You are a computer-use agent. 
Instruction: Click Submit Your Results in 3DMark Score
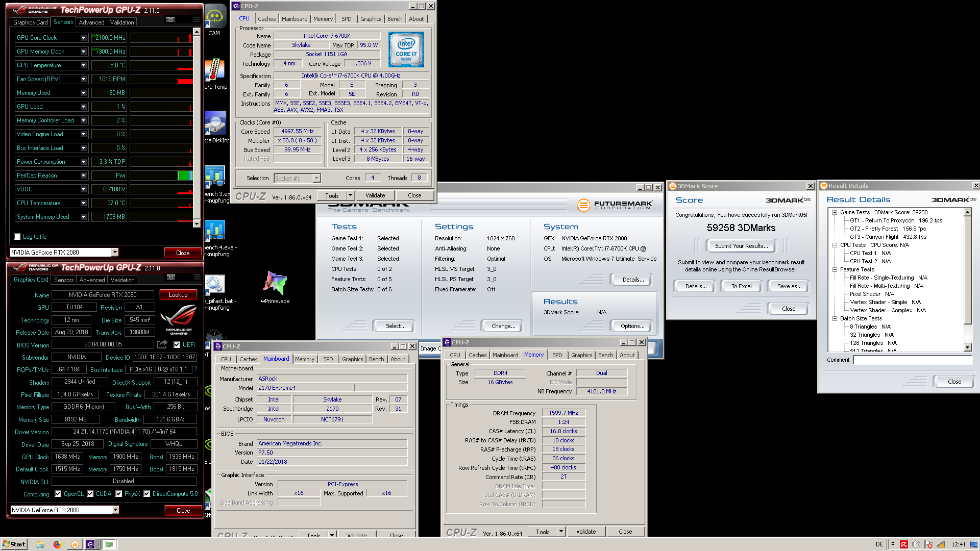click(741, 246)
